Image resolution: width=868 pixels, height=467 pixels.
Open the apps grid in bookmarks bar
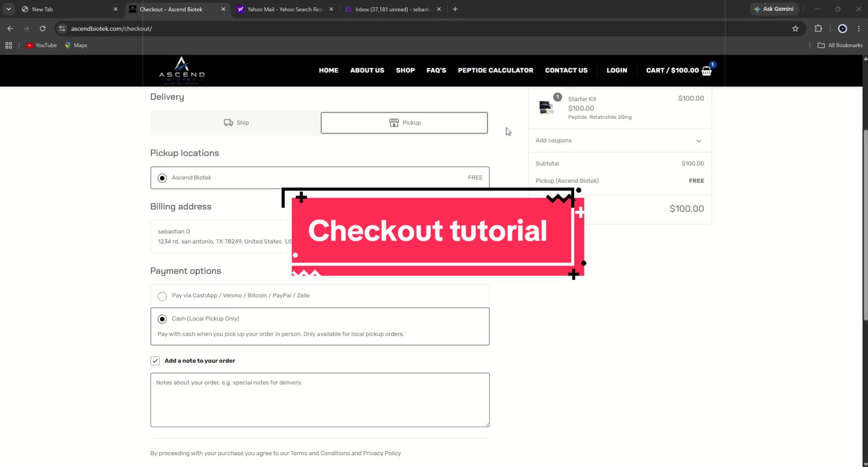pos(9,45)
